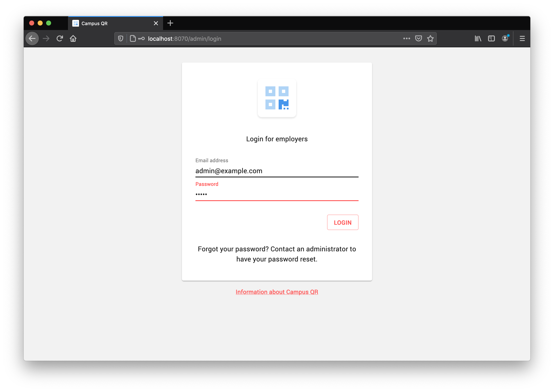Open Information about Campus QR link
This screenshot has height=392, width=554.
[277, 292]
